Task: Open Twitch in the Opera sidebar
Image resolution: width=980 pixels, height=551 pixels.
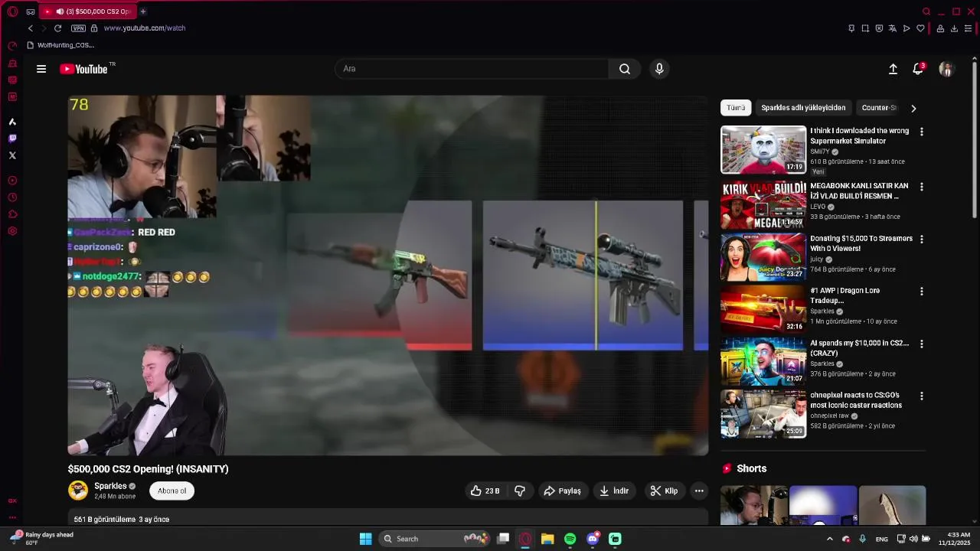Action: (x=12, y=139)
